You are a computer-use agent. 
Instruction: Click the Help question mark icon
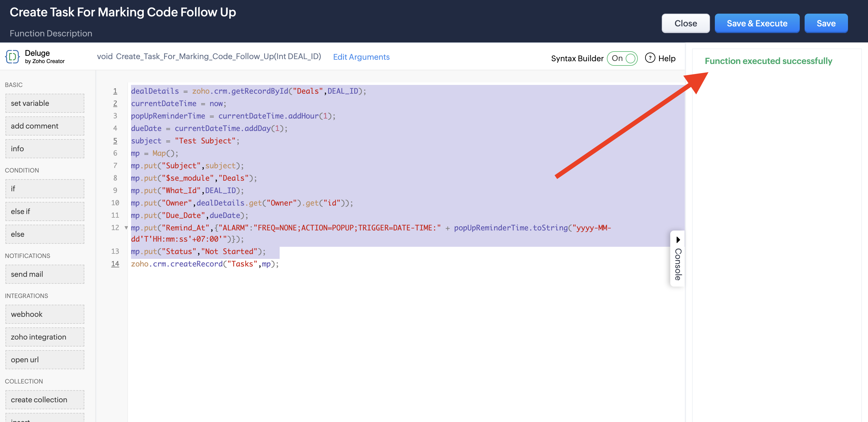[650, 58]
